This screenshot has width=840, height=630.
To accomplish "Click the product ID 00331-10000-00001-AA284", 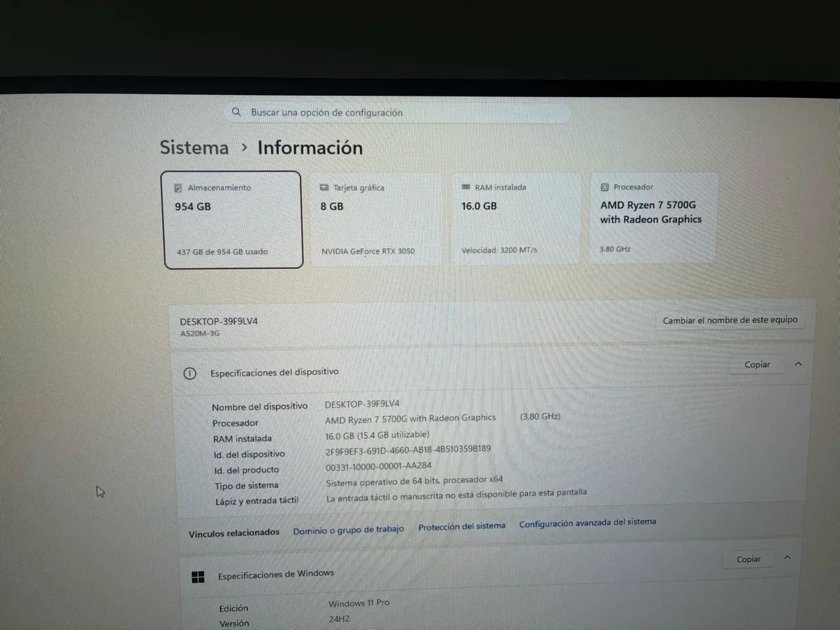I will point(379,467).
